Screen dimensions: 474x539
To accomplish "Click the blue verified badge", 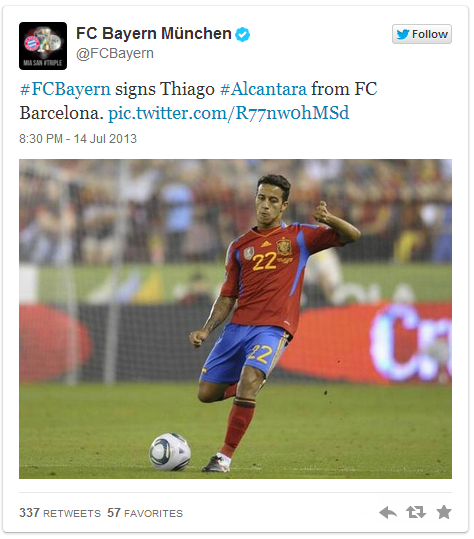I will 243,34.
